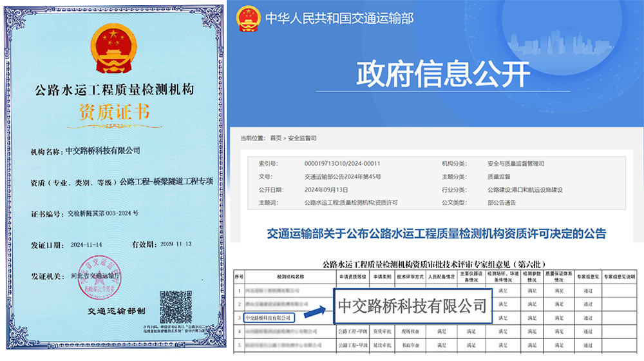The height and width of the screenshot is (361, 644).
Task: Open the 中华人民共和国交通运输部 site title
Action: pyautogui.click(x=339, y=19)
